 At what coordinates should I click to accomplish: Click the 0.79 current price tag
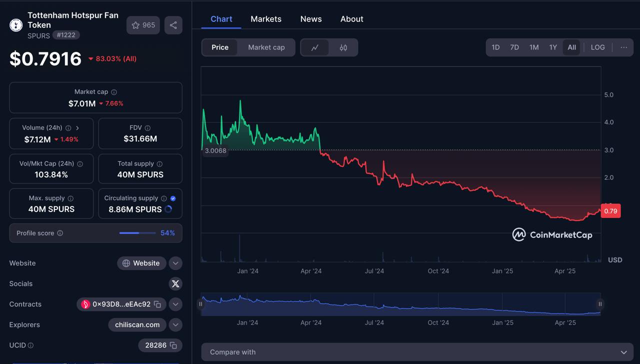pos(610,211)
